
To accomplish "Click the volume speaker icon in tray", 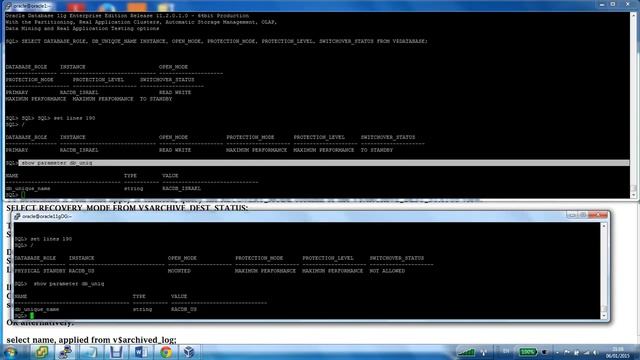I will (x=596, y=352).
